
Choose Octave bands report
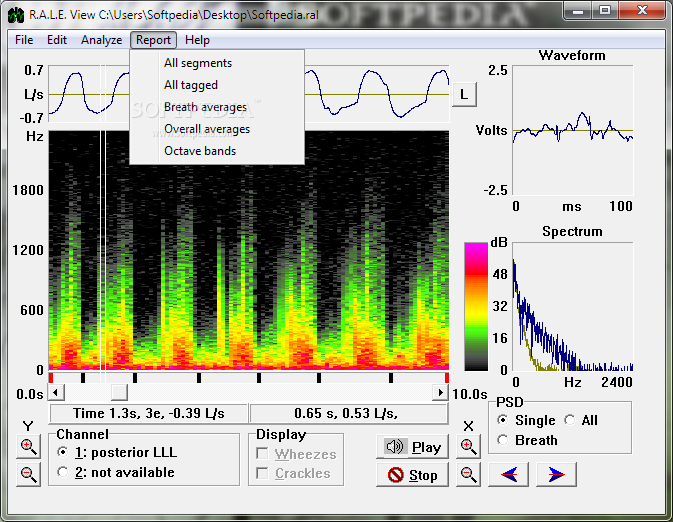[217, 151]
